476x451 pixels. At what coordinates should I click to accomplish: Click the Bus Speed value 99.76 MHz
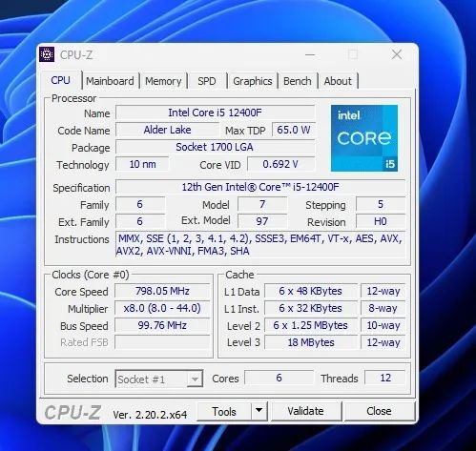(x=162, y=325)
